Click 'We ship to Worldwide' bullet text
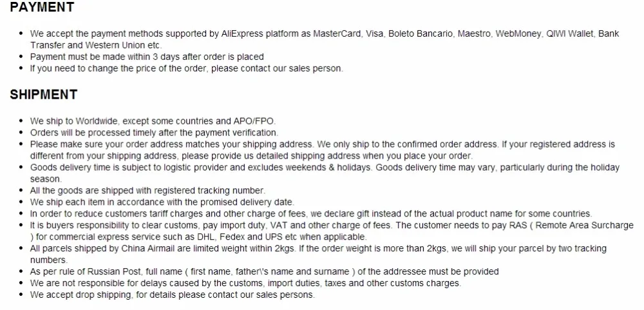The height and width of the screenshot is (310, 644). [x=153, y=121]
